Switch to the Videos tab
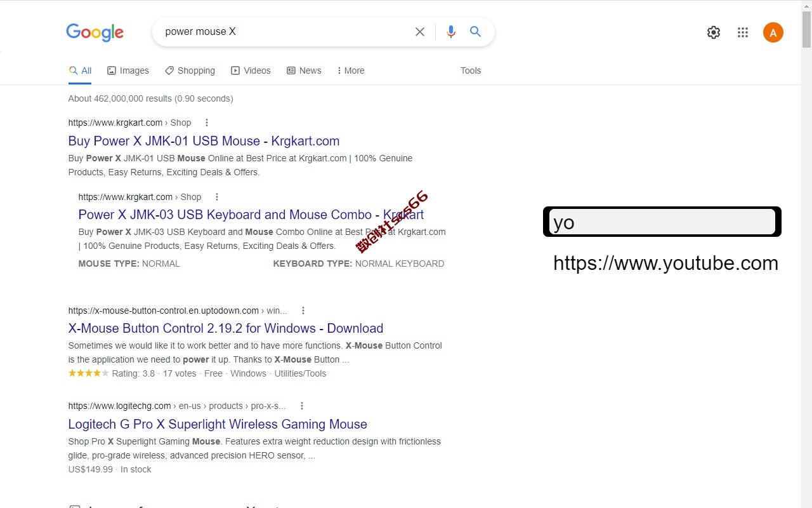 pos(251,70)
